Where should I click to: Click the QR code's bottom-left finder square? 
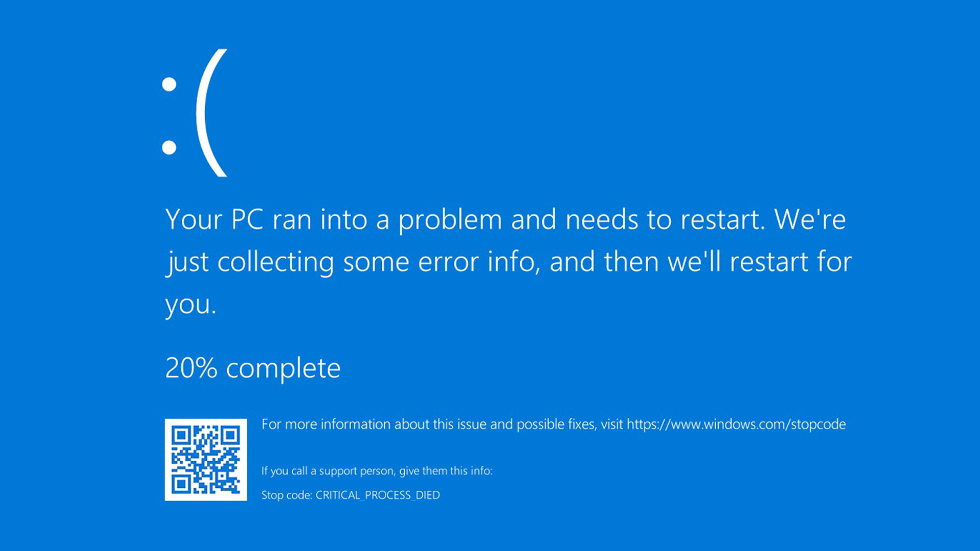pyautogui.click(x=181, y=484)
